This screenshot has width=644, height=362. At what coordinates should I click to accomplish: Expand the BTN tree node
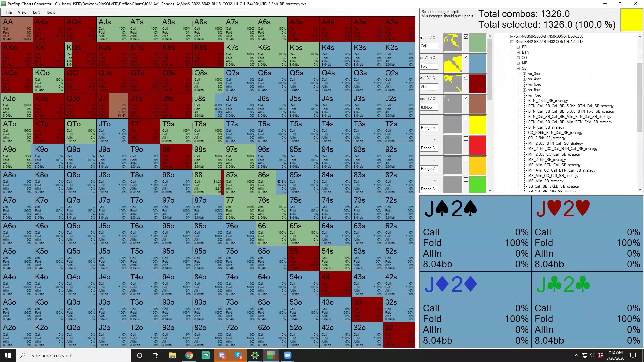518,52
